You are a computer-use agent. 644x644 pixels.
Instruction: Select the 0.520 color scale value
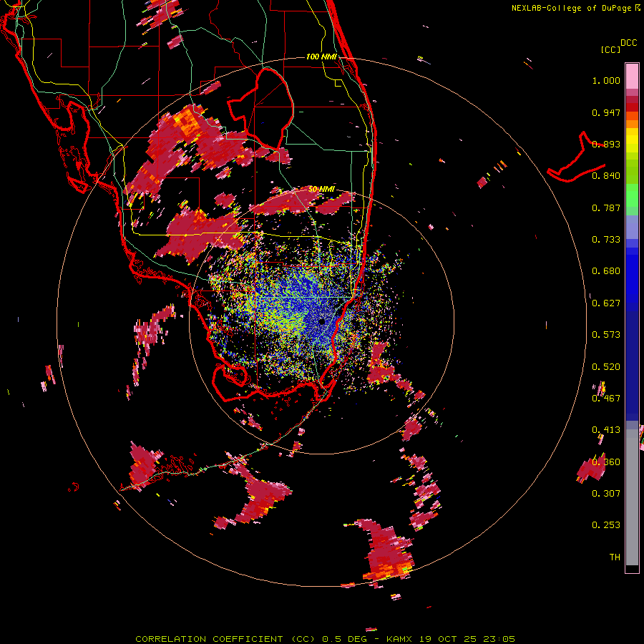[606, 367]
